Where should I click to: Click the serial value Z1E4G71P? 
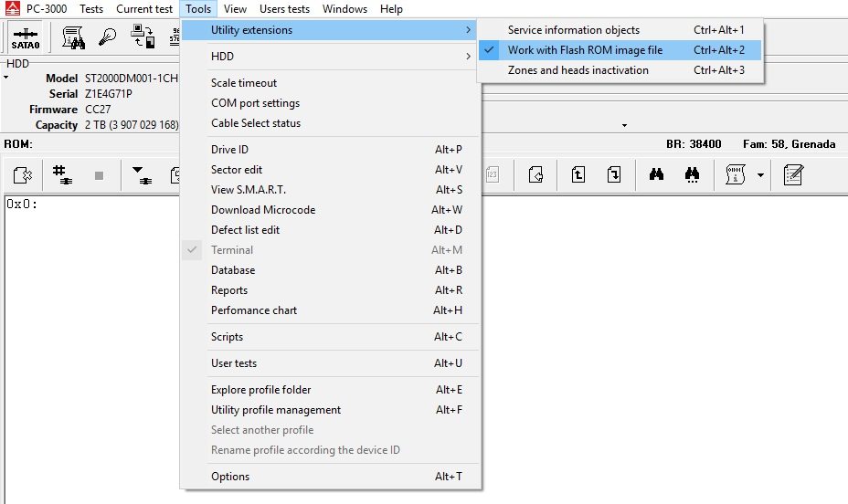[x=108, y=94]
